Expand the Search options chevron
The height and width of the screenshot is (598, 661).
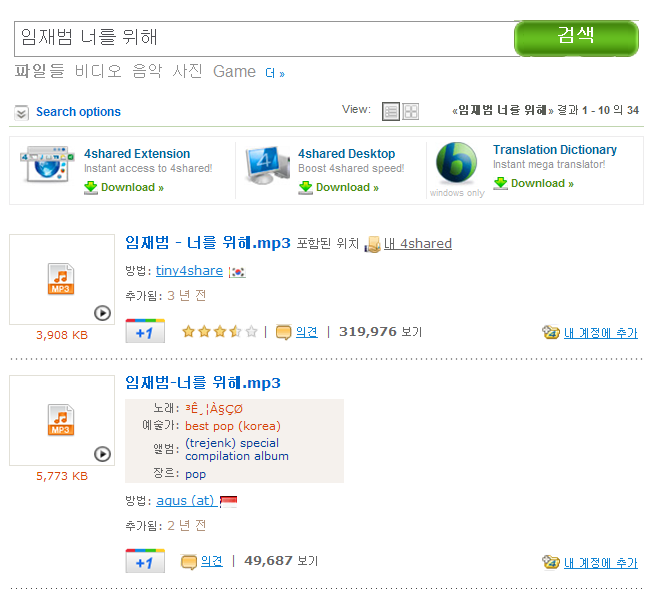coord(21,113)
